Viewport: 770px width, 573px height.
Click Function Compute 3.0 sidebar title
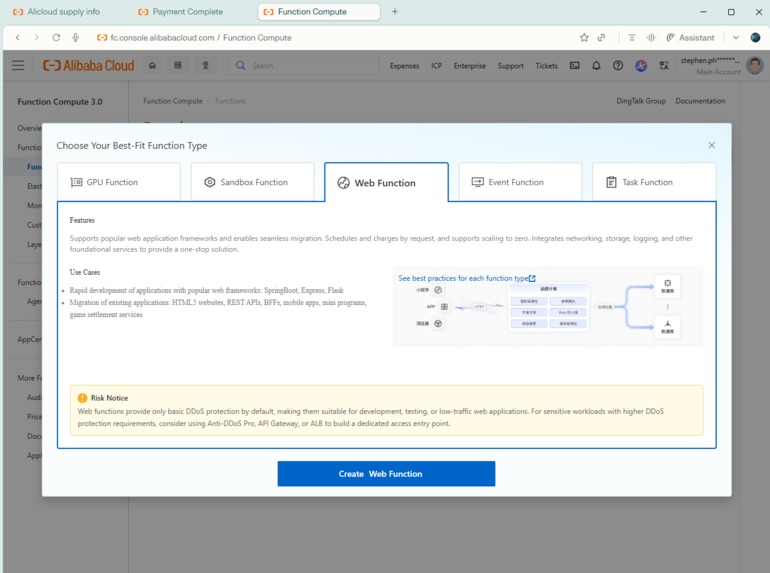tap(60, 102)
